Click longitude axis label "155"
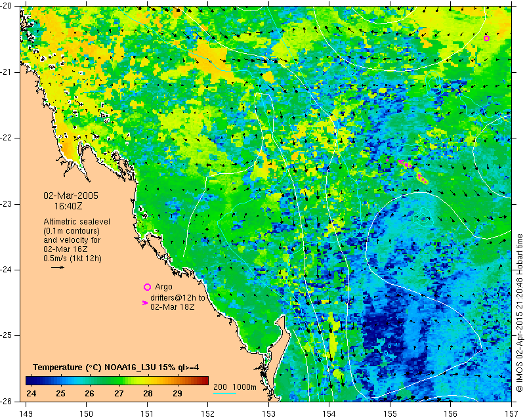This screenshot has width=525, height=420. (x=390, y=414)
